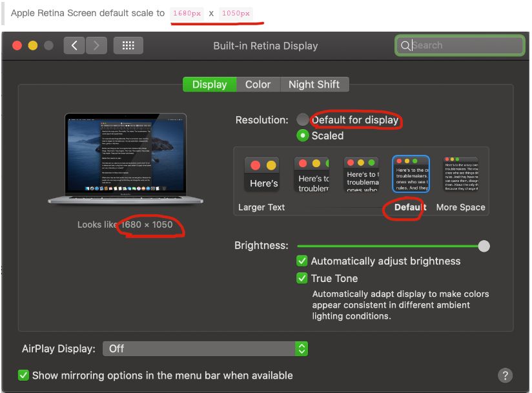Click the Built-in Retina Display title

[265, 46]
